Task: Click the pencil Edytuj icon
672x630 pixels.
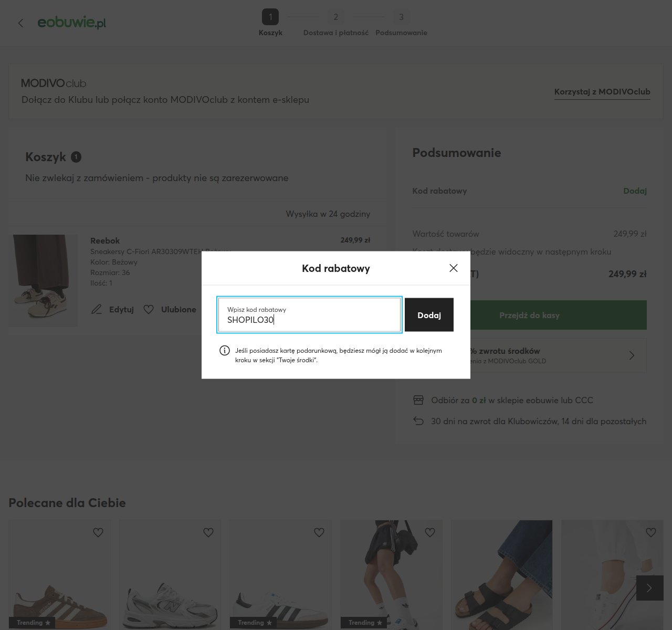Action: tap(97, 310)
